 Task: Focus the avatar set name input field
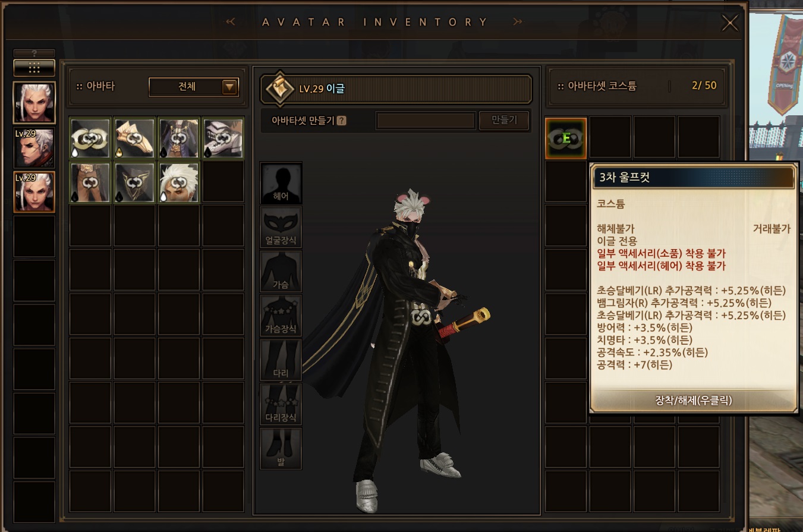tap(426, 121)
